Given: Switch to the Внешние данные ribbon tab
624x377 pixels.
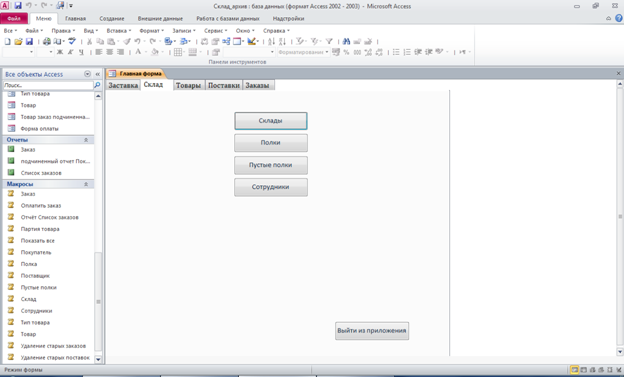Looking at the screenshot, I should [160, 18].
